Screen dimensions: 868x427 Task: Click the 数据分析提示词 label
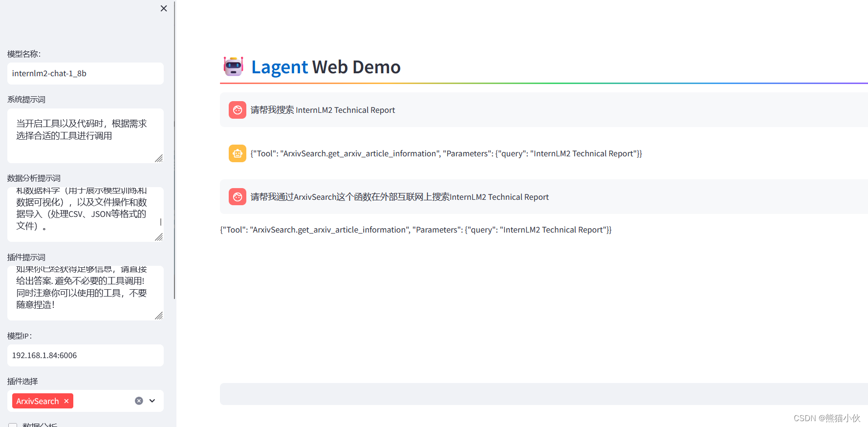(34, 178)
